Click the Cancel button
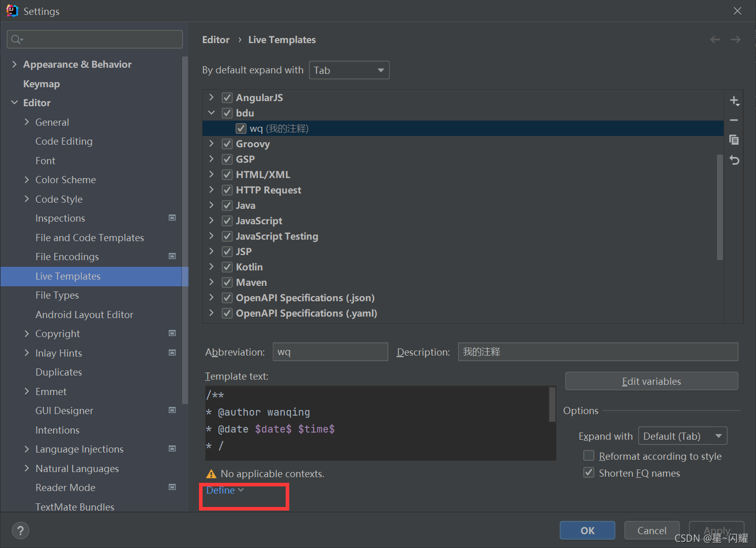756x548 pixels. tap(652, 531)
